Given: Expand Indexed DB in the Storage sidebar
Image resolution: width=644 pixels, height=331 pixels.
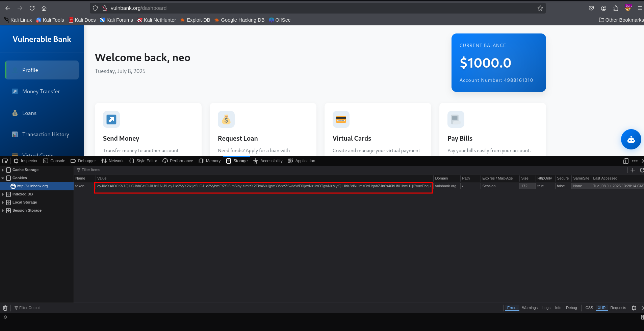Looking at the screenshot, I should click(3, 194).
